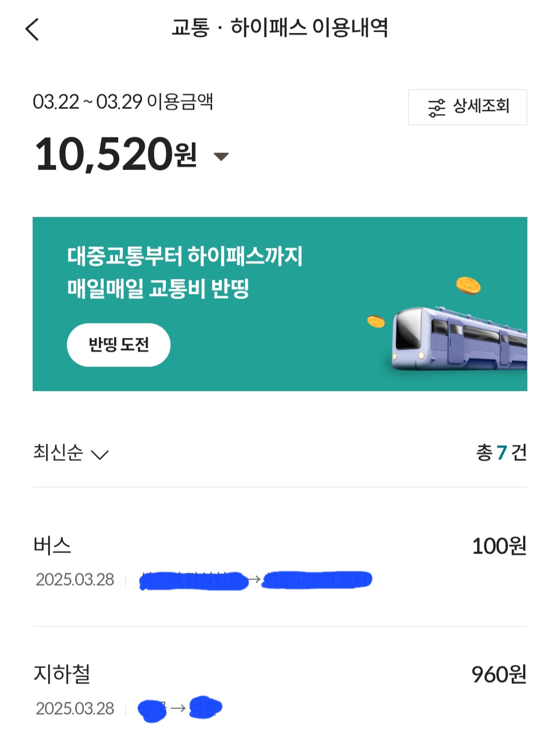Select the 지하철 transaction entry
This screenshot has width=560, height=737.
pos(62,674)
